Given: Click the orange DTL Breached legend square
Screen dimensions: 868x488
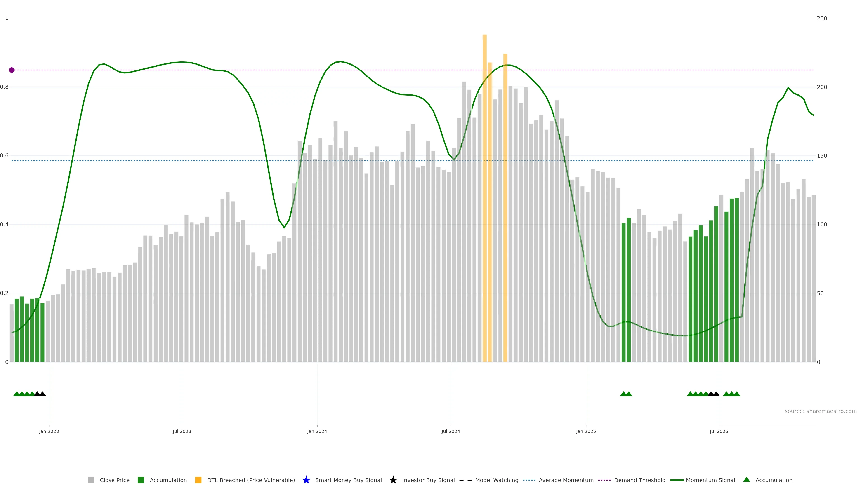Looking at the screenshot, I should 198,480.
